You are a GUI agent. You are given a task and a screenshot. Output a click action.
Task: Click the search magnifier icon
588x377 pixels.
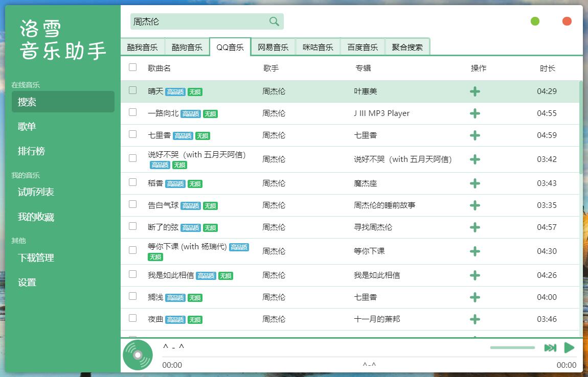274,22
